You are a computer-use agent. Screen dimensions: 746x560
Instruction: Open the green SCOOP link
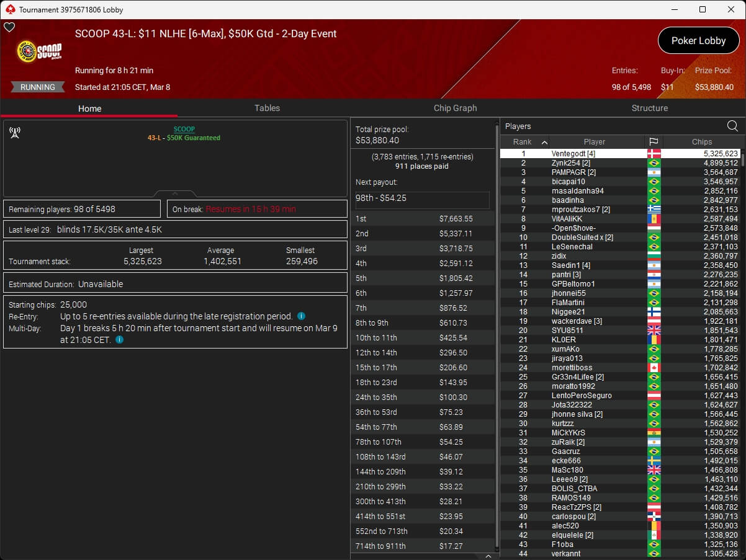point(184,129)
